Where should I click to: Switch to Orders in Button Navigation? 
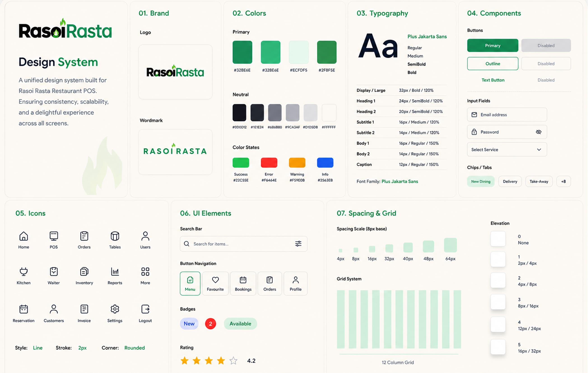270,284
